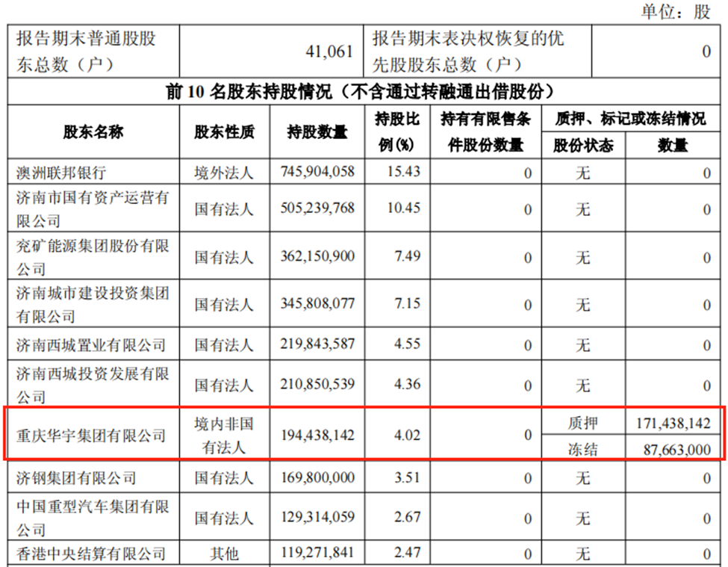728x567 pixels.
Task: Select percentage 7.49
Action: [407, 256]
